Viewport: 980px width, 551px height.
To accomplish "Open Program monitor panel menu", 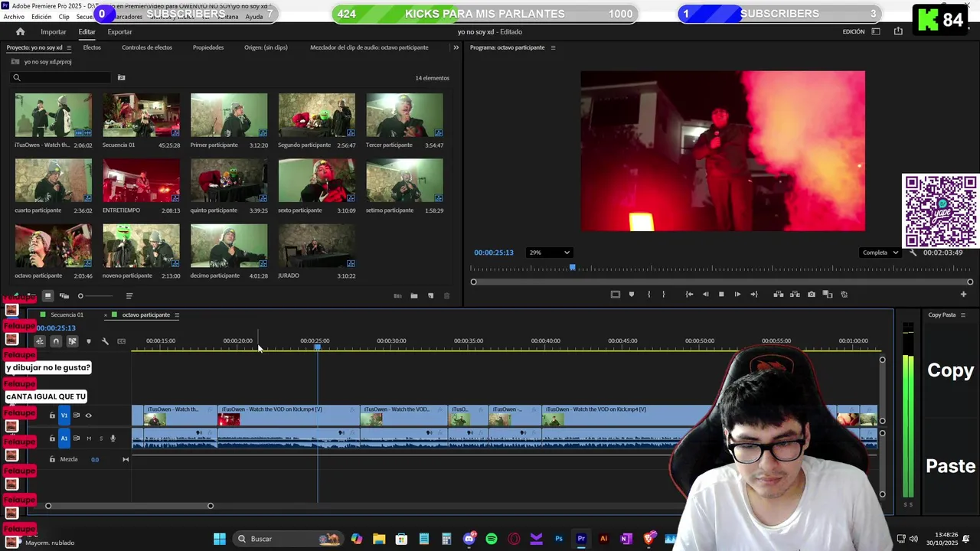I will (553, 47).
